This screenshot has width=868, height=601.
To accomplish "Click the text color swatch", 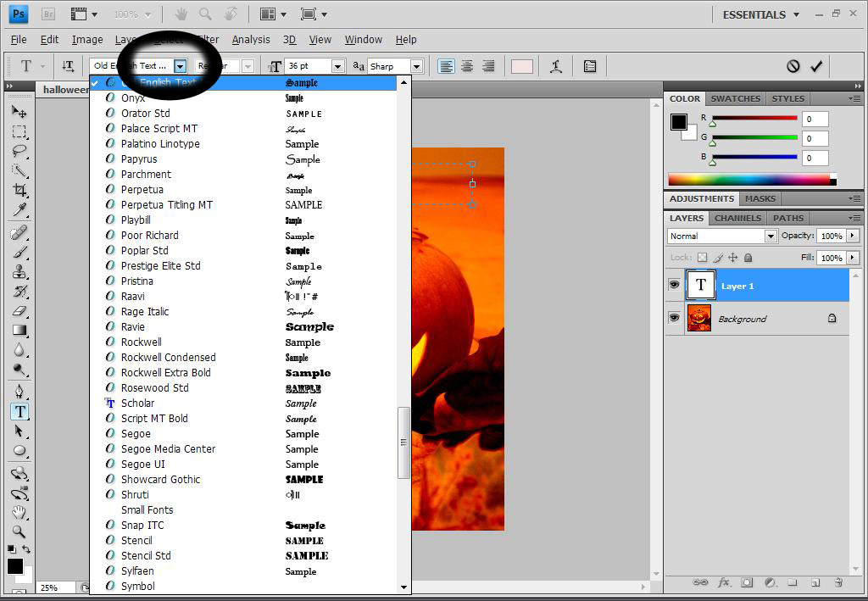I will [x=522, y=66].
